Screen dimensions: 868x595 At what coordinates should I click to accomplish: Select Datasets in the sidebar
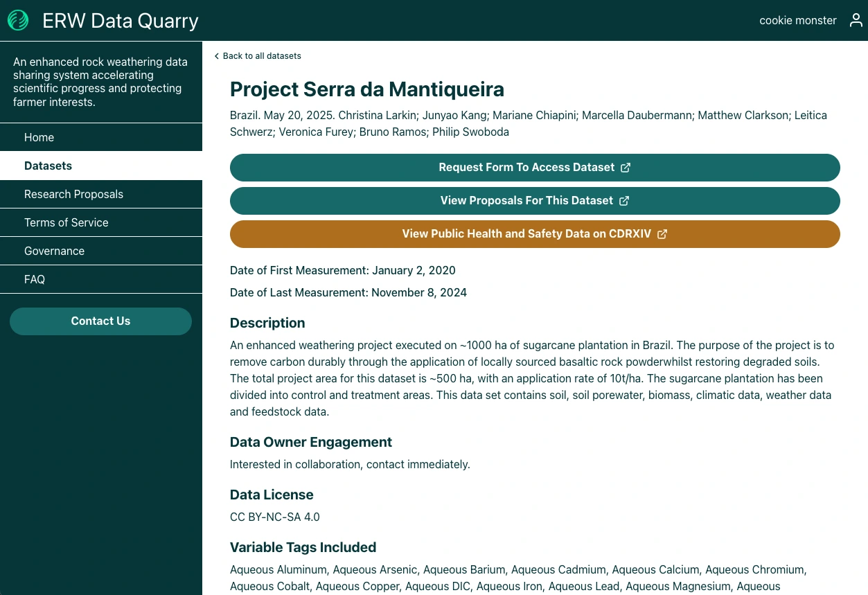pos(48,166)
